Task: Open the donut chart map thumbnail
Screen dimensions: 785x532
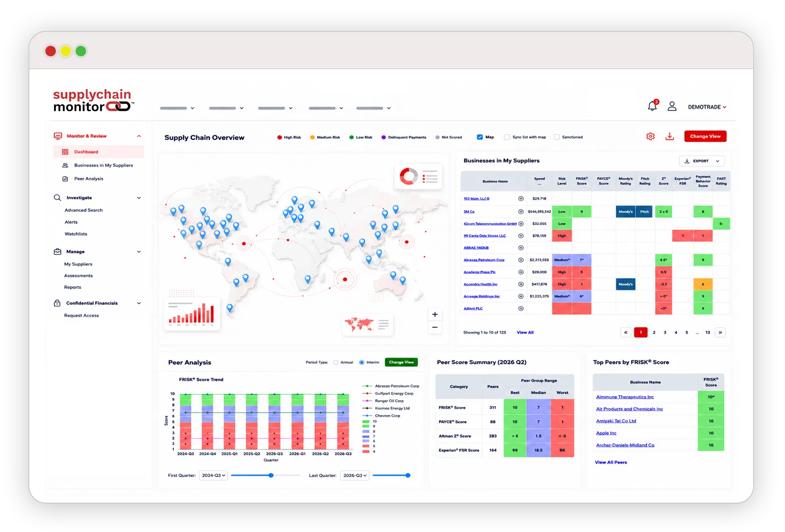Action: pyautogui.click(x=418, y=176)
